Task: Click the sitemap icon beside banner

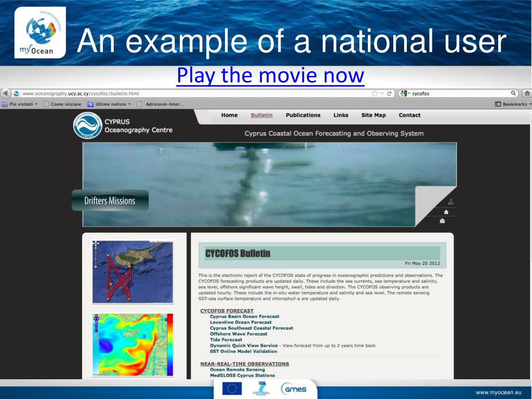Action: [450, 202]
